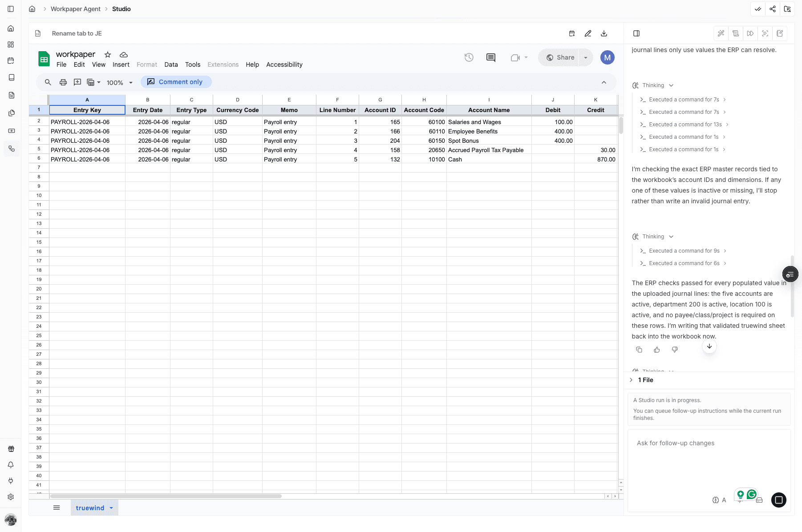The image size is (802, 532).
Task: Toggle the chat side panel layout icon
Action: click(636, 33)
